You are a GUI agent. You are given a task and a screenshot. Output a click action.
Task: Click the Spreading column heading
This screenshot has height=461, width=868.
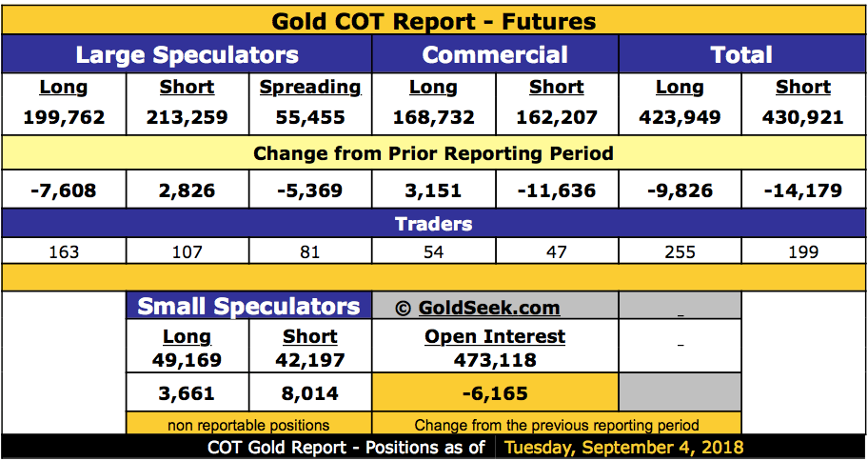click(310, 88)
